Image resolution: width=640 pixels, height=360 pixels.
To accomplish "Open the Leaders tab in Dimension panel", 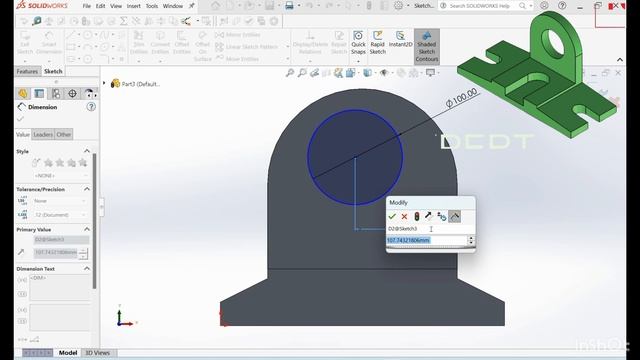I will pos(43,134).
